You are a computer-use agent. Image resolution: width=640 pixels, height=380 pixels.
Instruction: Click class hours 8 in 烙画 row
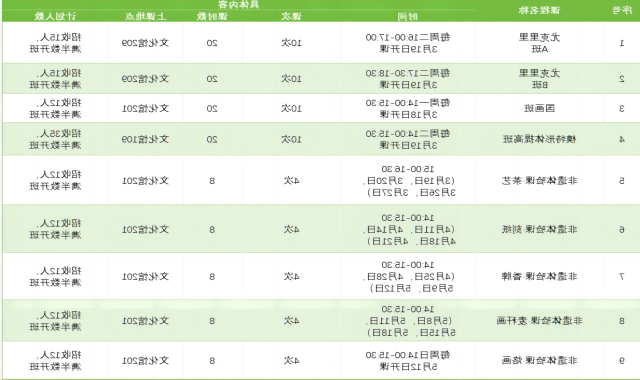point(212,360)
